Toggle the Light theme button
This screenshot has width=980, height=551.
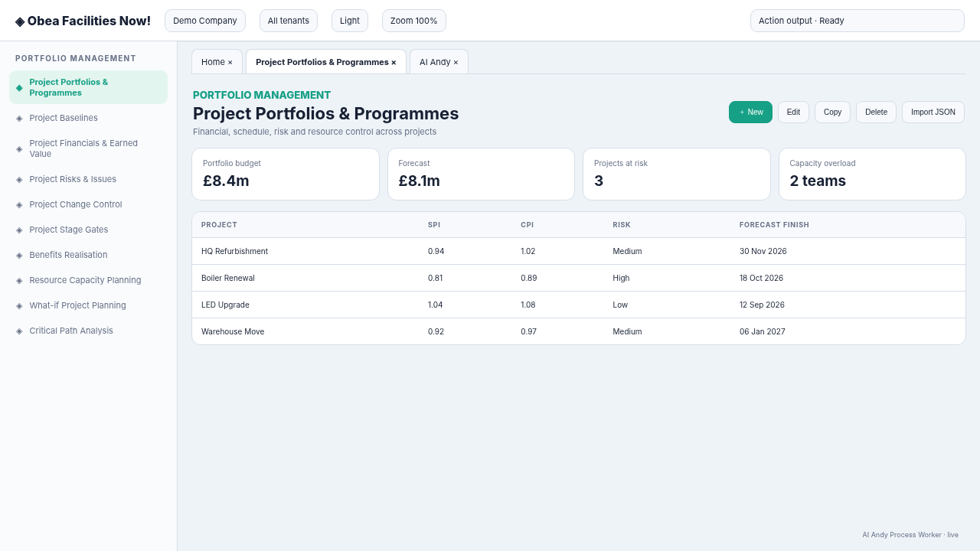coord(350,21)
